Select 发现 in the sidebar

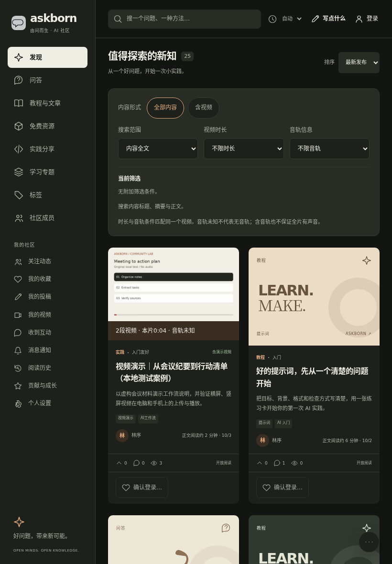point(47,57)
